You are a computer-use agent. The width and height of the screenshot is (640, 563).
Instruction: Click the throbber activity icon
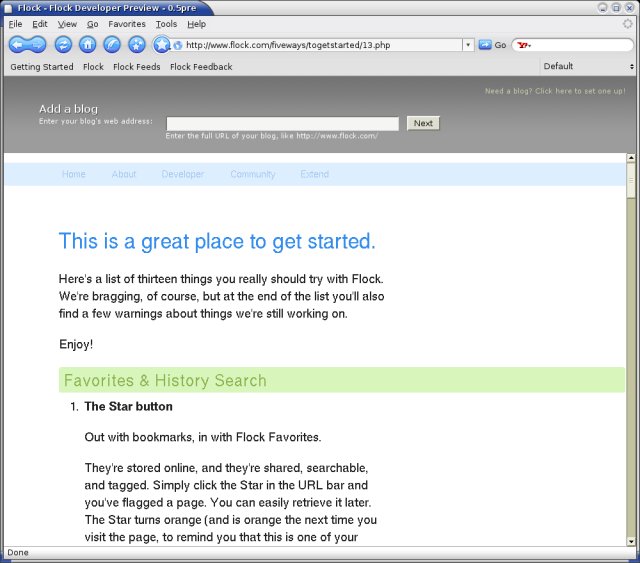pos(628,24)
